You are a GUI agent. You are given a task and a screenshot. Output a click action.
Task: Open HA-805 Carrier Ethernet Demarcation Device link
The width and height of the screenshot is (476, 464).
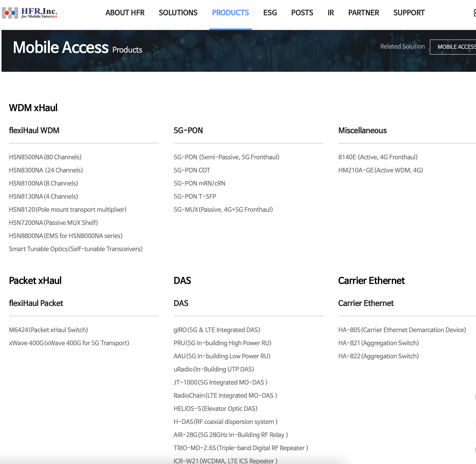pos(402,330)
